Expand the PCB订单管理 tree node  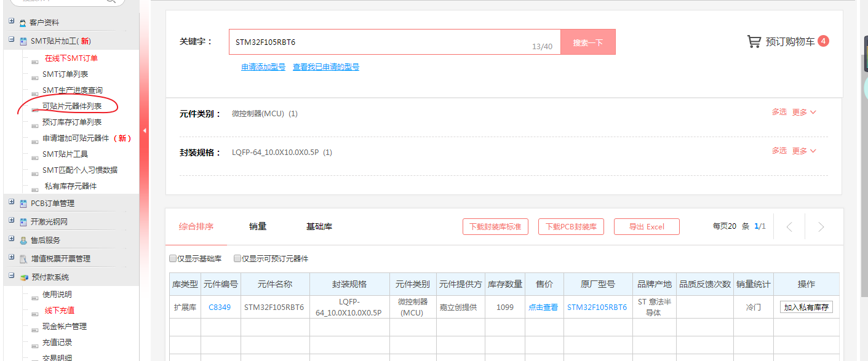[x=12, y=202]
